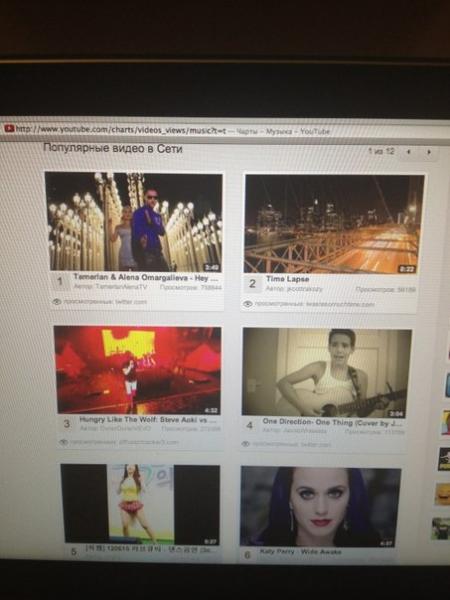Click rank number 6 badge
The image size is (450, 600).
pos(247,554)
